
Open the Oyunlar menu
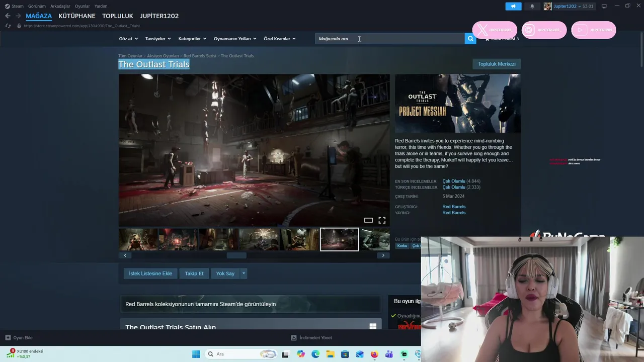pyautogui.click(x=82, y=6)
